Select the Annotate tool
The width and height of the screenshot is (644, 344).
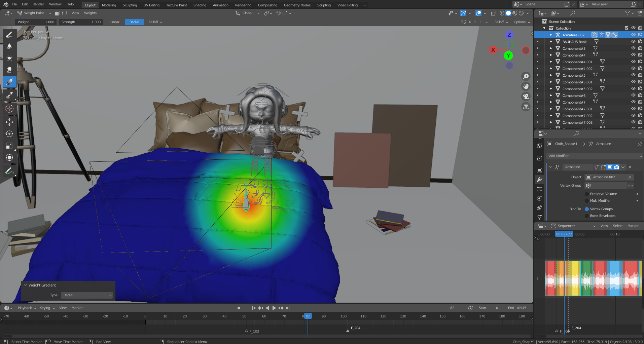(9, 171)
